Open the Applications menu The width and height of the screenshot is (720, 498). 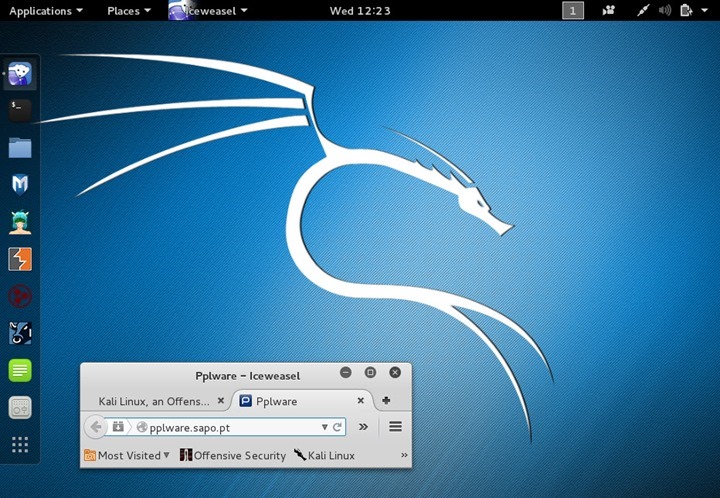pyautogui.click(x=46, y=11)
